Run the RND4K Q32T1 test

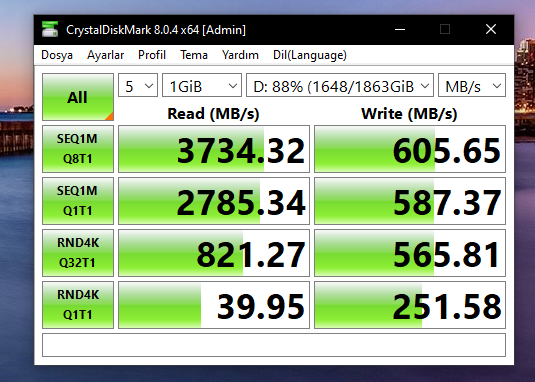pos(78,253)
